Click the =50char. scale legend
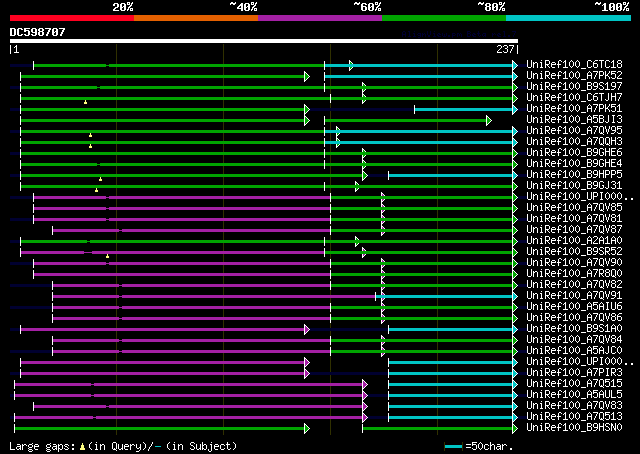 pyautogui.click(x=478, y=446)
